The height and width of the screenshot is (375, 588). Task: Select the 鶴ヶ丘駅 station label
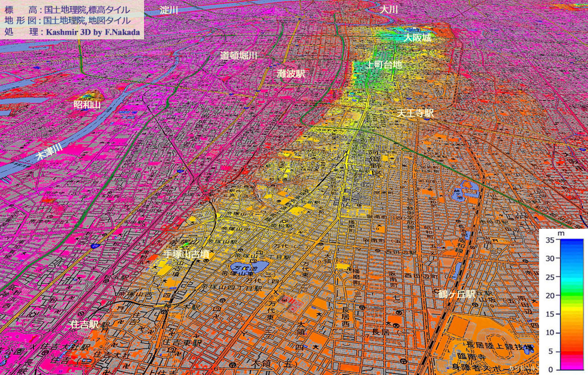[x=457, y=294]
